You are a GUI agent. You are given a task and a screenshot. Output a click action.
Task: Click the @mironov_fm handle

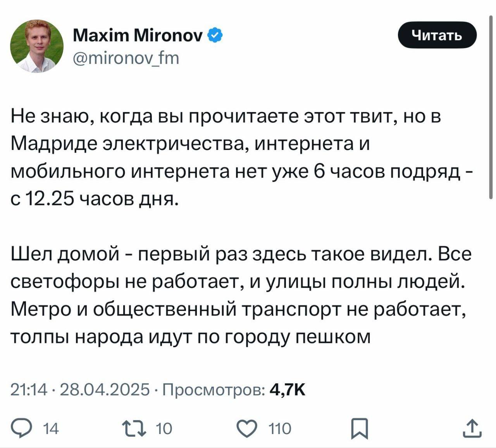point(126,58)
